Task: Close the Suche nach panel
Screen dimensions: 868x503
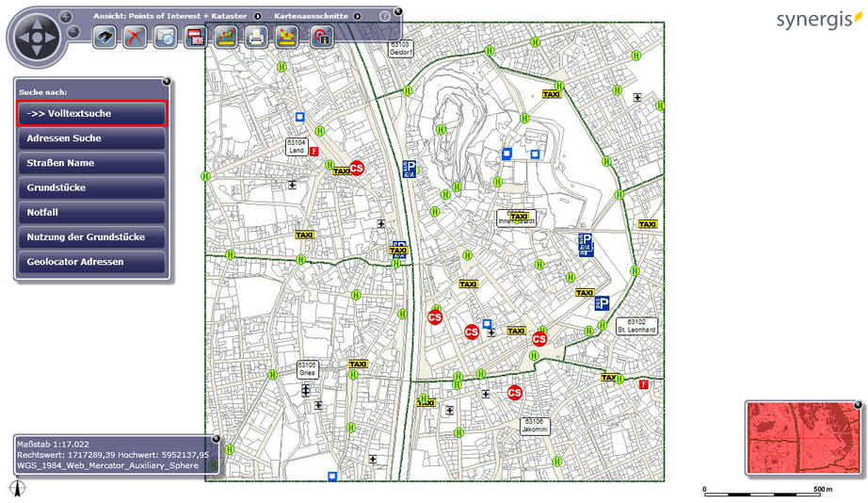Action: click(167, 81)
